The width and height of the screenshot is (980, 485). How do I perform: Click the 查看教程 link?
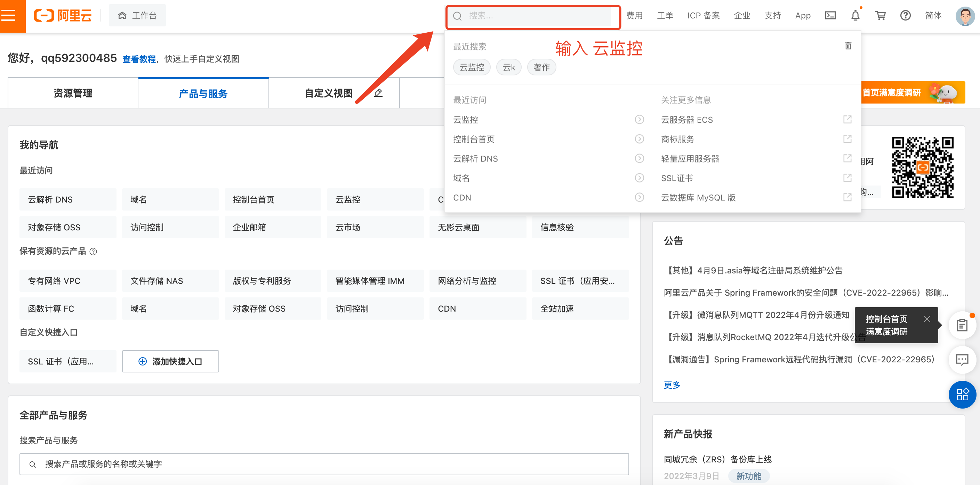(139, 59)
